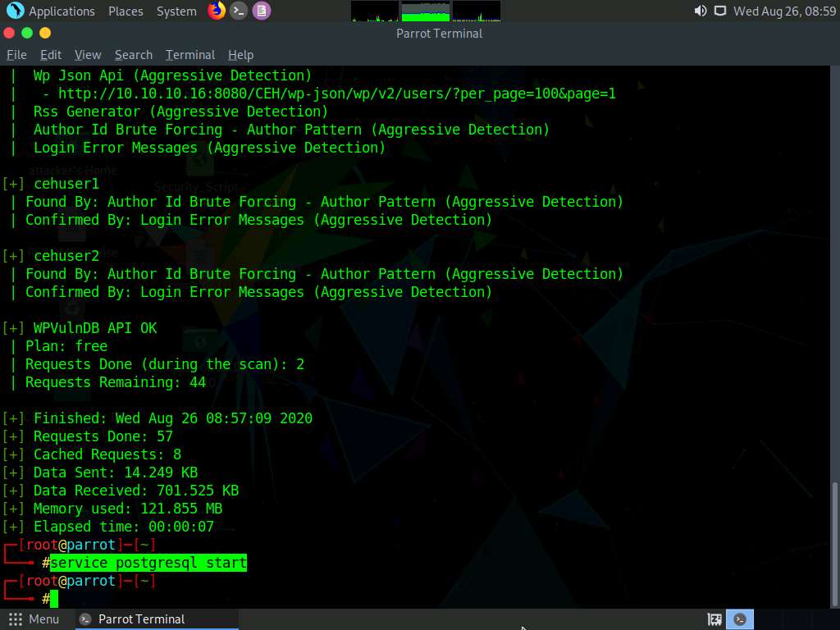Open the Search menu
The image size is (840, 630).
133,54
